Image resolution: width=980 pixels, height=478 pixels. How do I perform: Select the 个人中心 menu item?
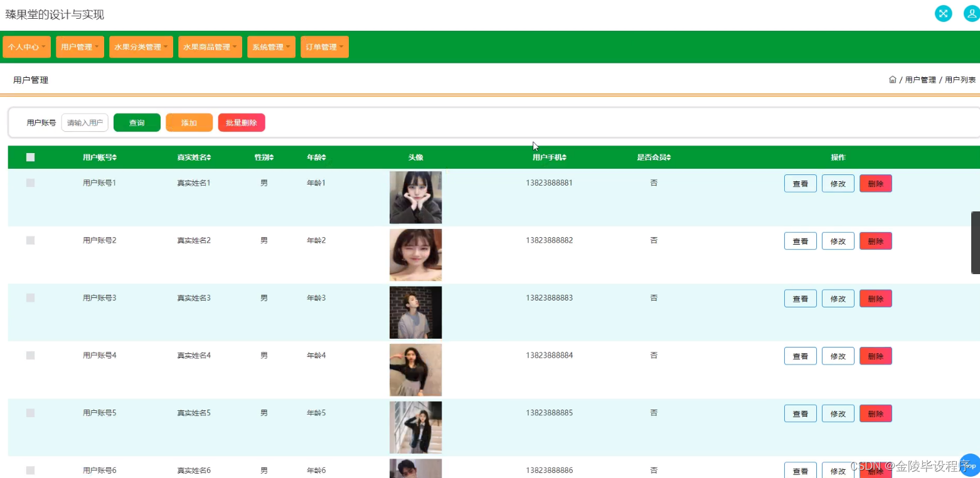coord(26,46)
